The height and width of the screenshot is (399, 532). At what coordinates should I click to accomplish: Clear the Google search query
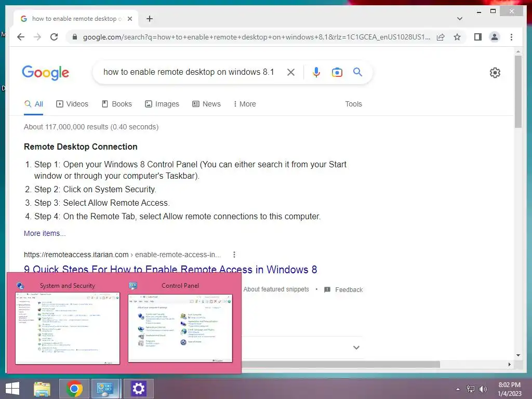291,72
